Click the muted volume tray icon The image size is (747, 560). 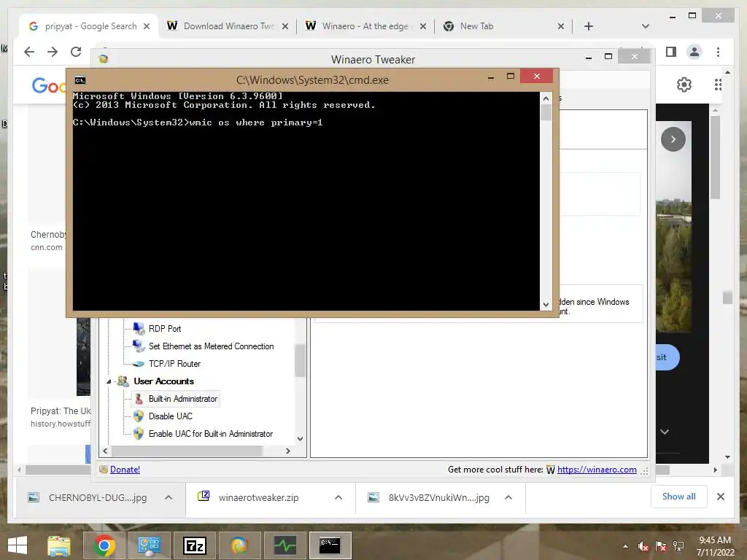[x=643, y=546]
